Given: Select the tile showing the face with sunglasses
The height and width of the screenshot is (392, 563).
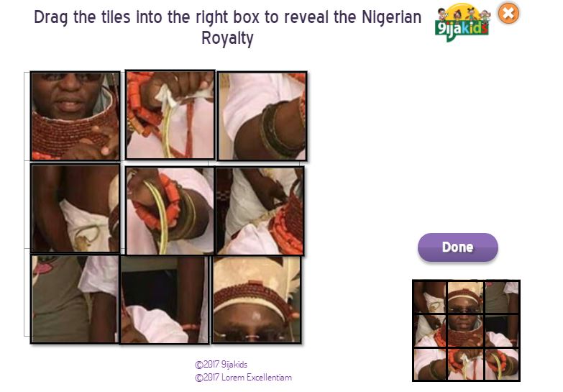Looking at the screenshot, I should pos(75,116).
